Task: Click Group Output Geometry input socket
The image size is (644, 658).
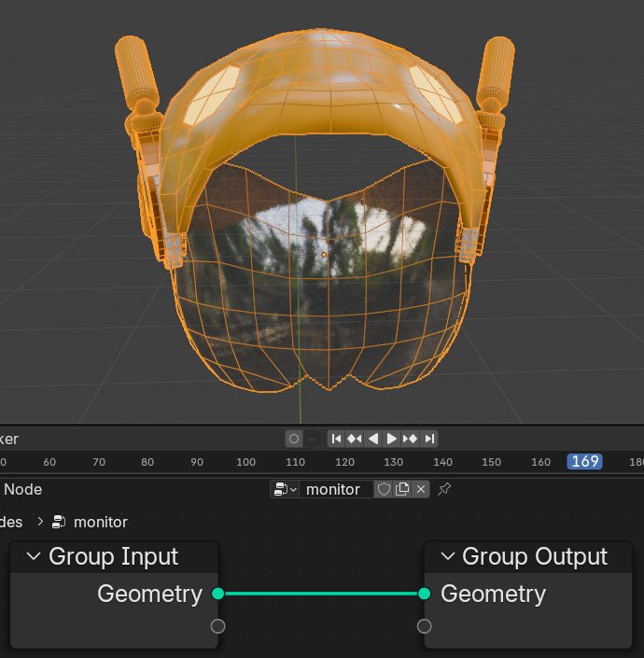Action: click(x=425, y=594)
